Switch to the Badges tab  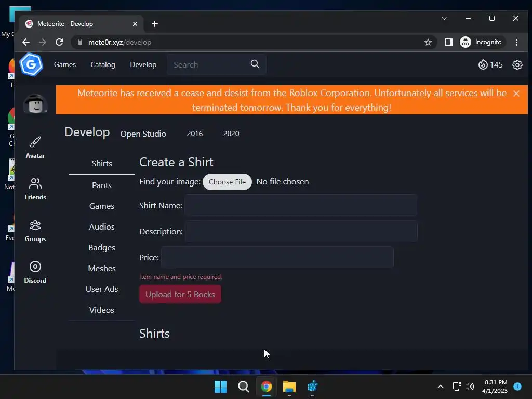click(102, 248)
